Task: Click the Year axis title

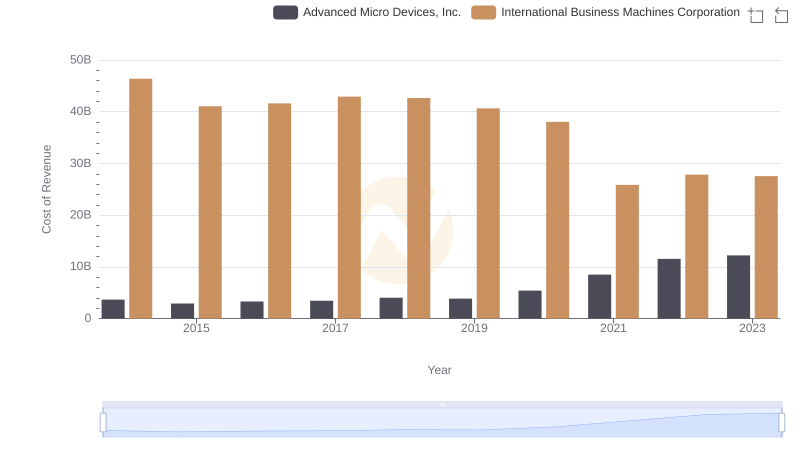Action: [439, 370]
